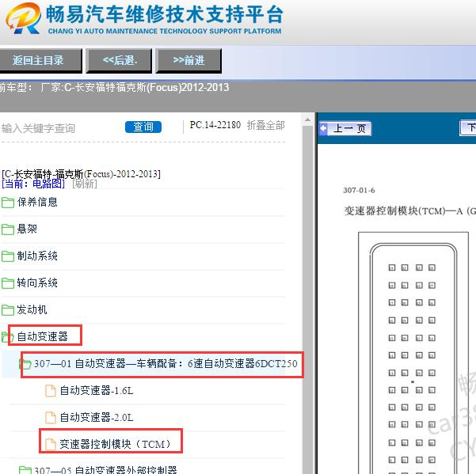The image size is (476, 474).
Task: Expand the 保养信息 tree item
Action: 37,202
